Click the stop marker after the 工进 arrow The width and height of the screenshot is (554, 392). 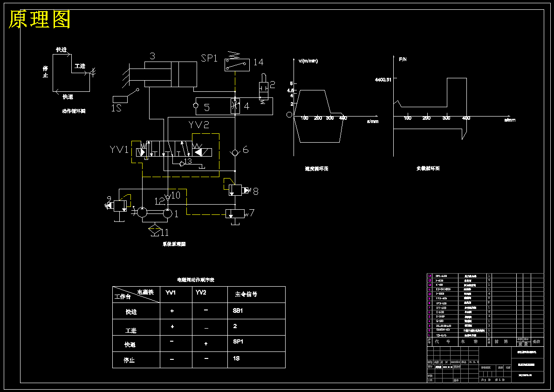pos(93,72)
